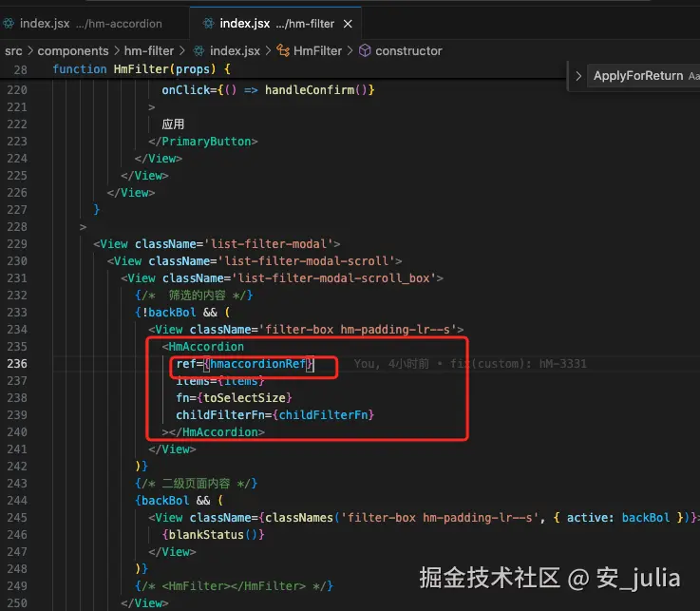
Task: Click the React file icon in breadcrumb
Action: coord(199,51)
